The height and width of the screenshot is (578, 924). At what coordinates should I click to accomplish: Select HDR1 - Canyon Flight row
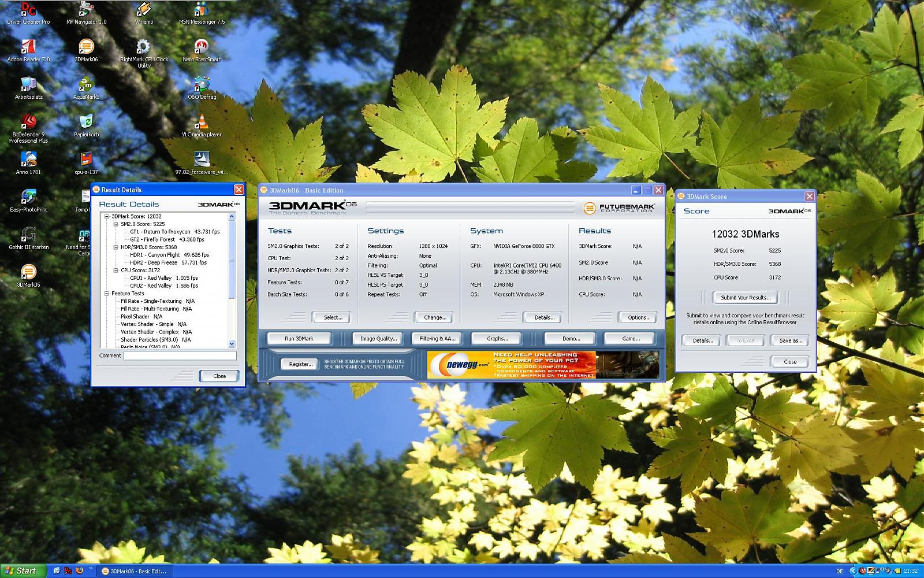tap(169, 255)
